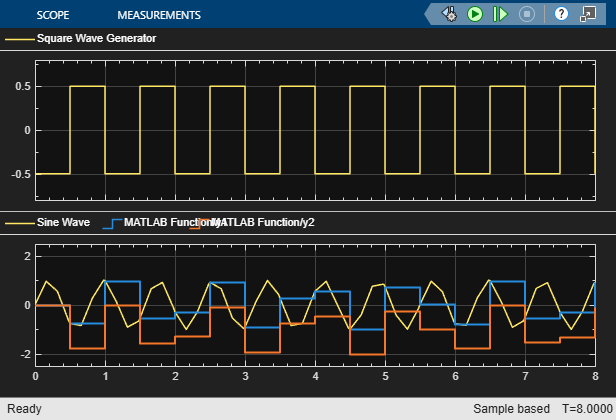Image resolution: width=616 pixels, height=420 pixels.
Task: Click the dock or undock scope window icon
Action: click(x=588, y=14)
